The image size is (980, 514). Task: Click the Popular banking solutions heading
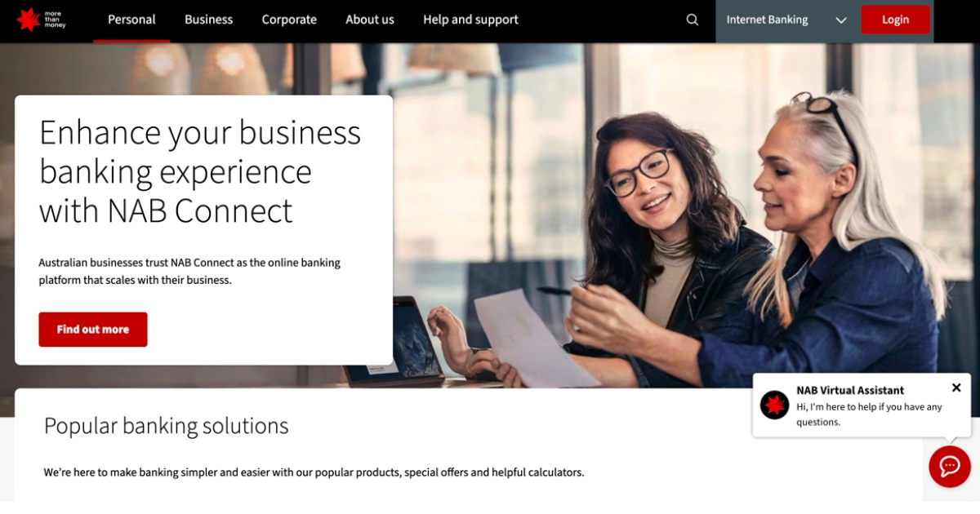pos(166,426)
